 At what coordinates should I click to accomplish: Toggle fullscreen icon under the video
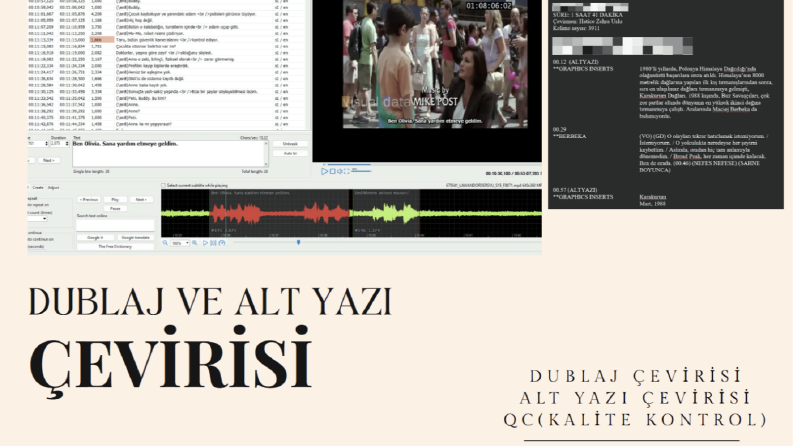point(347,171)
